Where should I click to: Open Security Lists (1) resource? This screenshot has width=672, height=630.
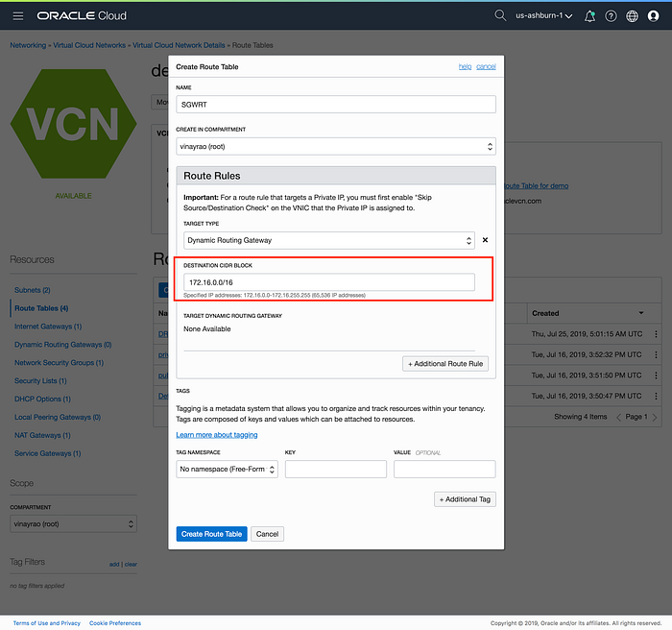(40, 380)
